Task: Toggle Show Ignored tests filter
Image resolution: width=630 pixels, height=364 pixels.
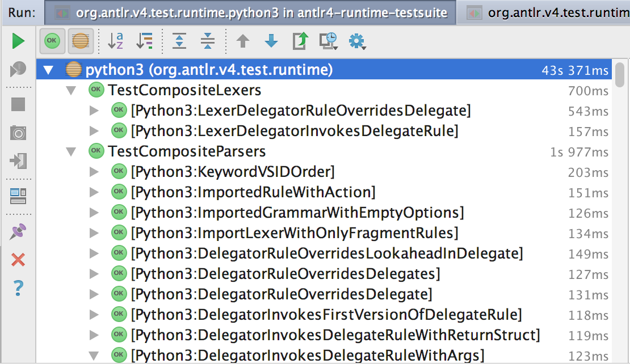Action: point(81,41)
